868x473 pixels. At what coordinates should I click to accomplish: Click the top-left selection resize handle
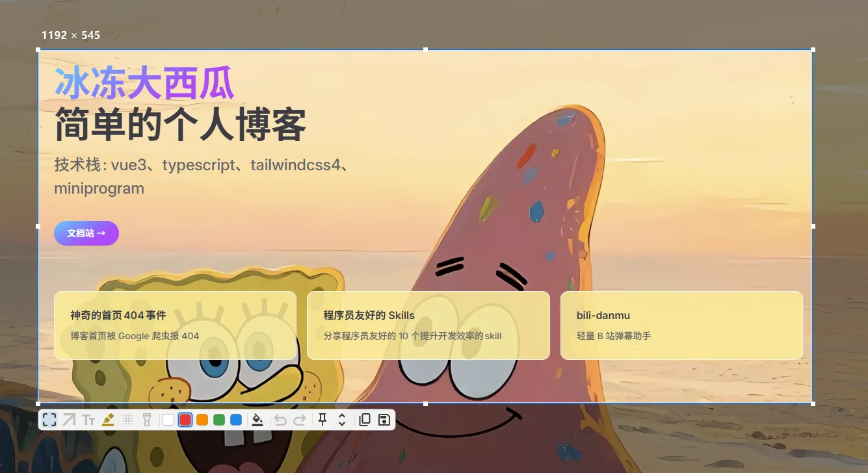(38, 49)
